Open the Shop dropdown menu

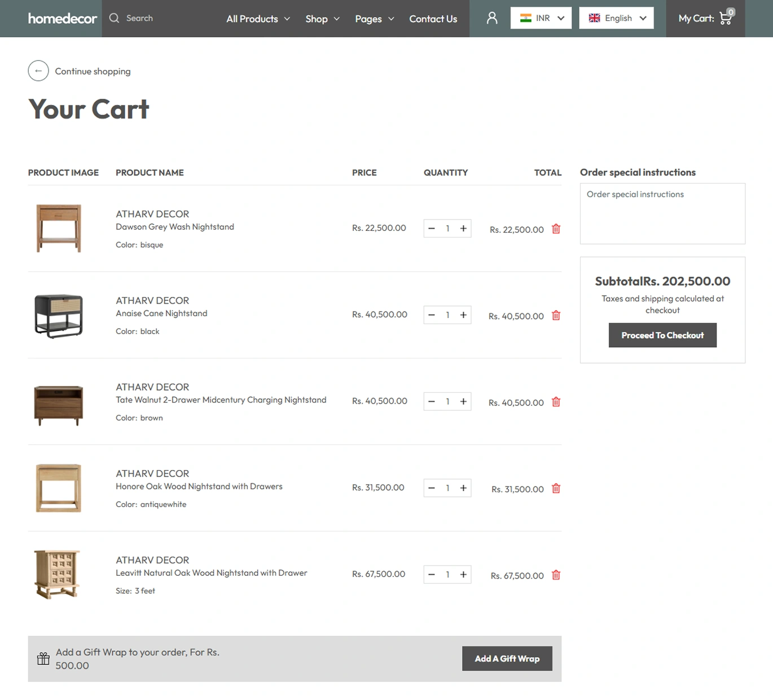(322, 19)
